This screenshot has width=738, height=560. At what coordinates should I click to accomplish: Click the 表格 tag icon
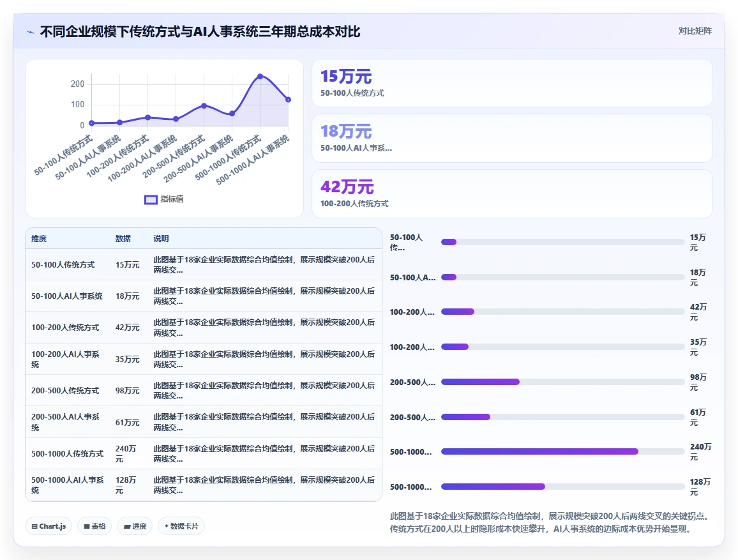[x=87, y=527]
